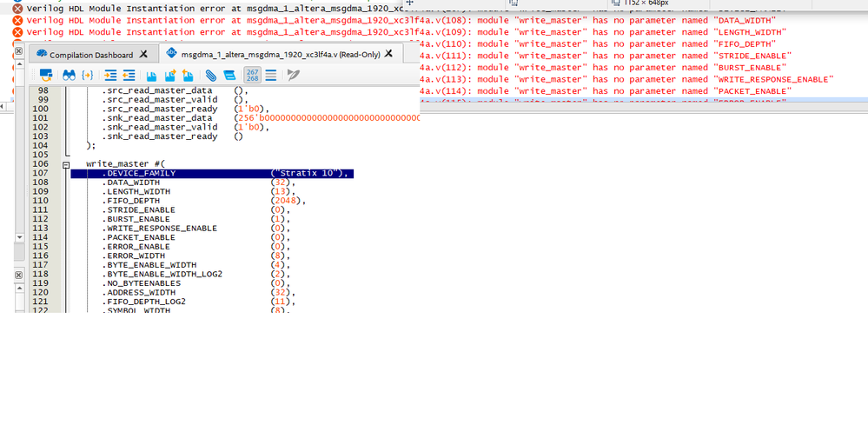
Task: Decrease indent of selected code
Action: coord(129,75)
